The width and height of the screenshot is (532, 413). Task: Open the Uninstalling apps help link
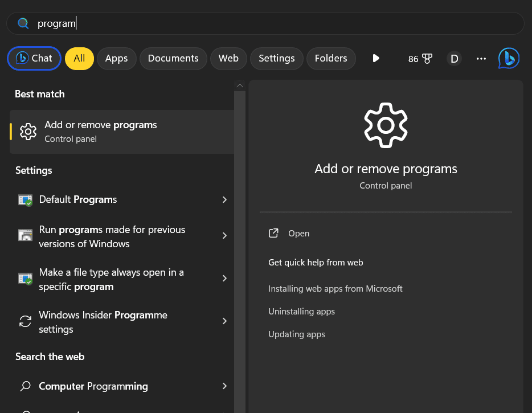coord(301,312)
